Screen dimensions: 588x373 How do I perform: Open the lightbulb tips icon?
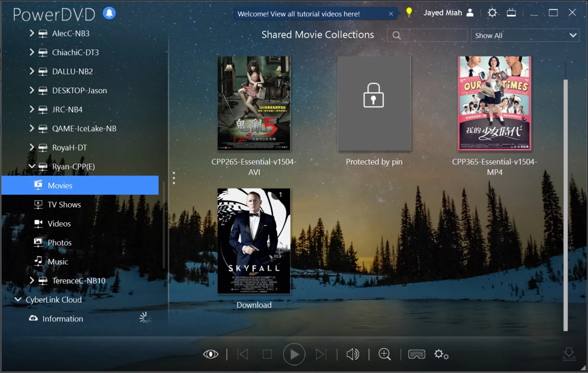(409, 13)
